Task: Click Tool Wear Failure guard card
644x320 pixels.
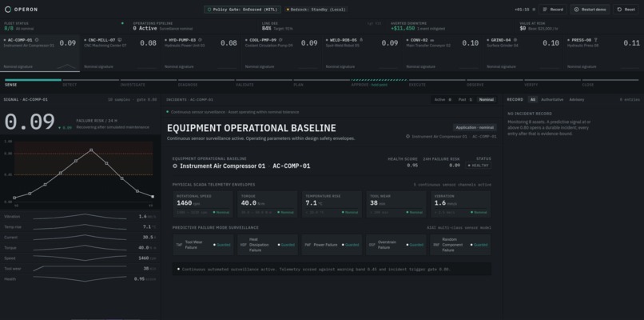Action: [x=203, y=245]
